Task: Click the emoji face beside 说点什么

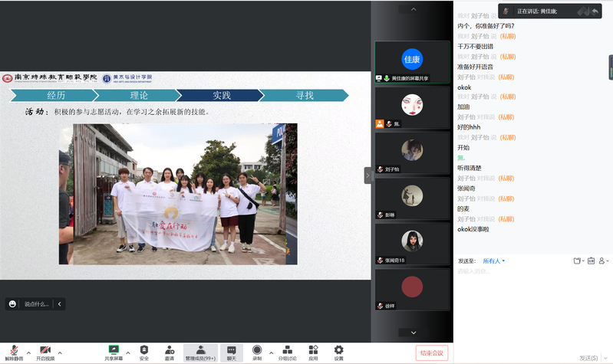Action: pos(13,303)
